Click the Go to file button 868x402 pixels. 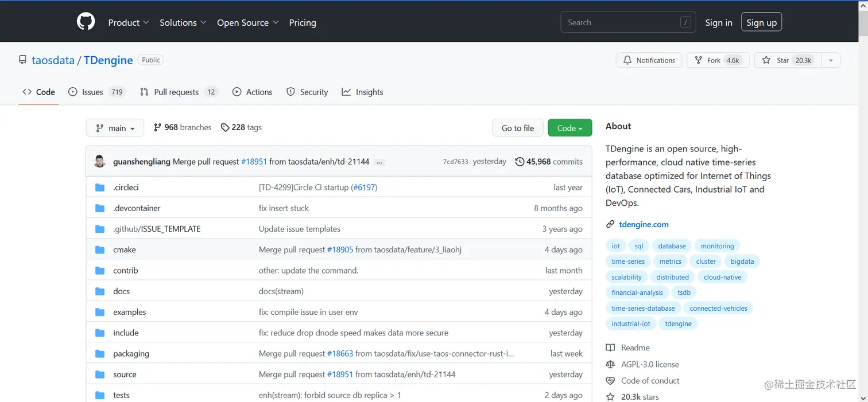click(518, 128)
